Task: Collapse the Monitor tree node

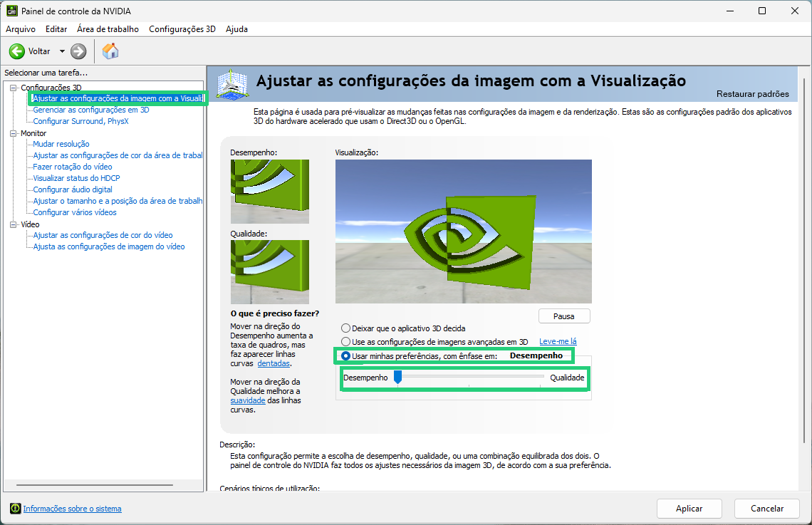Action: point(14,133)
